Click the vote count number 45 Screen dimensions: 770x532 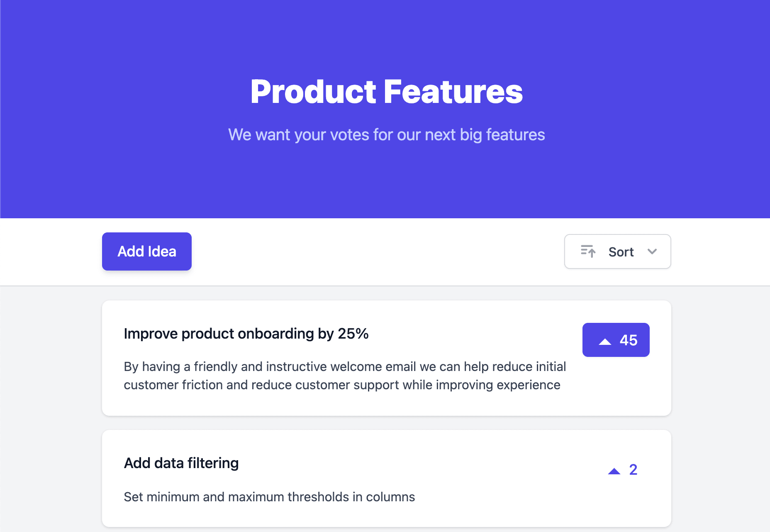pos(629,340)
